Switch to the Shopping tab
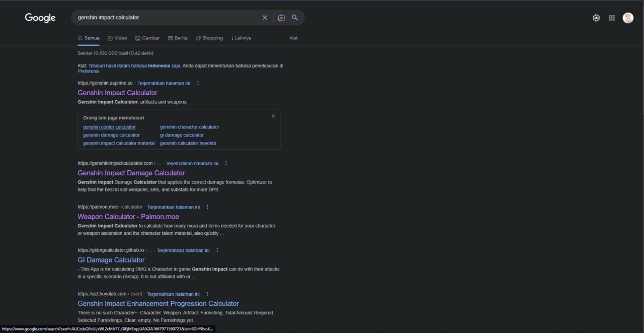644x333 pixels. pyautogui.click(x=209, y=38)
